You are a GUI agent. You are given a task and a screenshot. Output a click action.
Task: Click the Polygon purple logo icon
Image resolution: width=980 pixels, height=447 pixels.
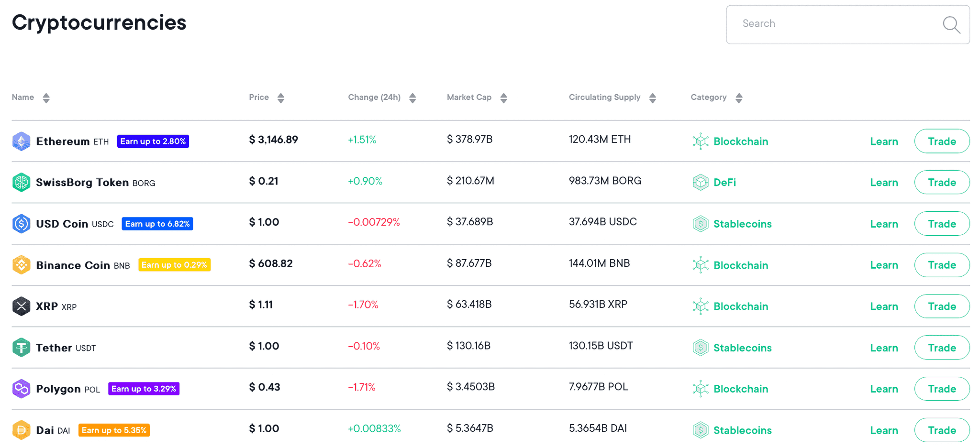21,389
